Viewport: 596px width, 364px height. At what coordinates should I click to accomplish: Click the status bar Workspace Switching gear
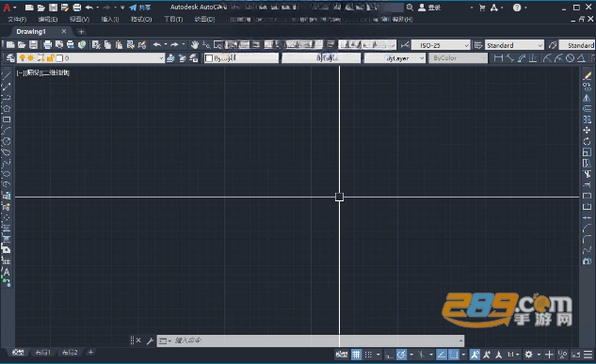[529, 355]
